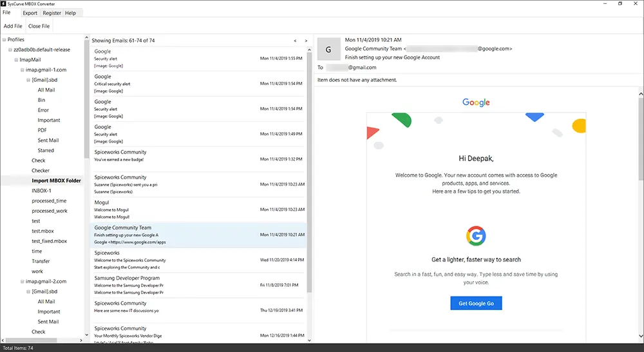The image size is (644, 352).
Task: Click 'Showing Emails: 61-74 of 74' label
Action: click(x=123, y=41)
